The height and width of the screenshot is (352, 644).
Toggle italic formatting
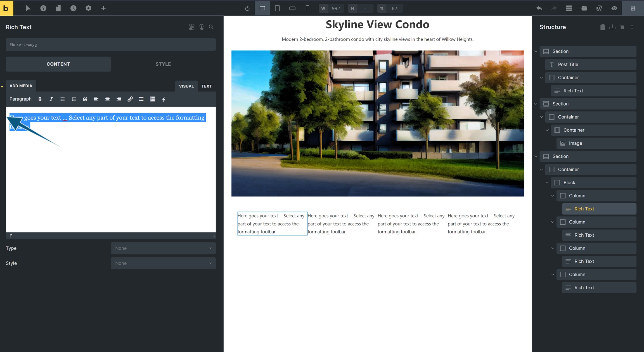coord(51,99)
